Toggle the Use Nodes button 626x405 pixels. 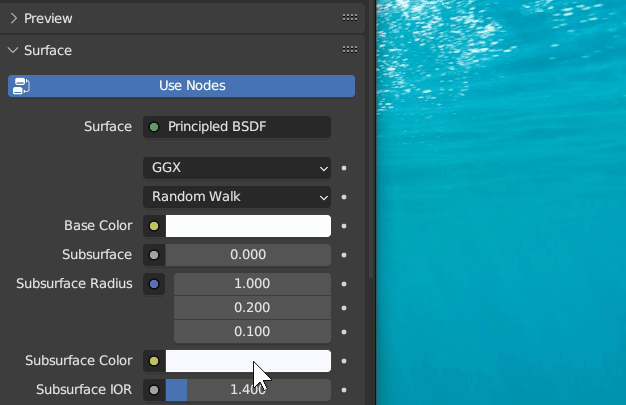point(181,86)
